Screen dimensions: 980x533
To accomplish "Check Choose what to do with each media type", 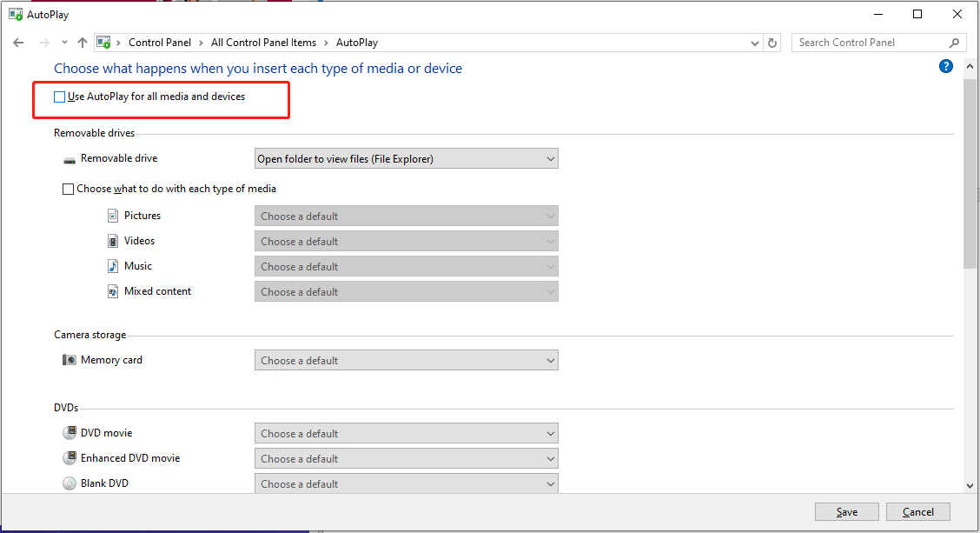I will tap(69, 189).
